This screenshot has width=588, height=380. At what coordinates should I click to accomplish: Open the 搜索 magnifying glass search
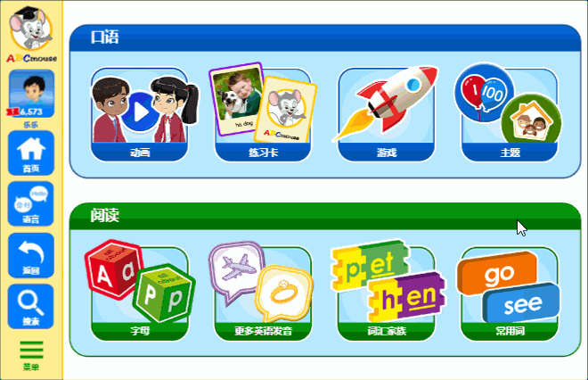click(x=31, y=306)
